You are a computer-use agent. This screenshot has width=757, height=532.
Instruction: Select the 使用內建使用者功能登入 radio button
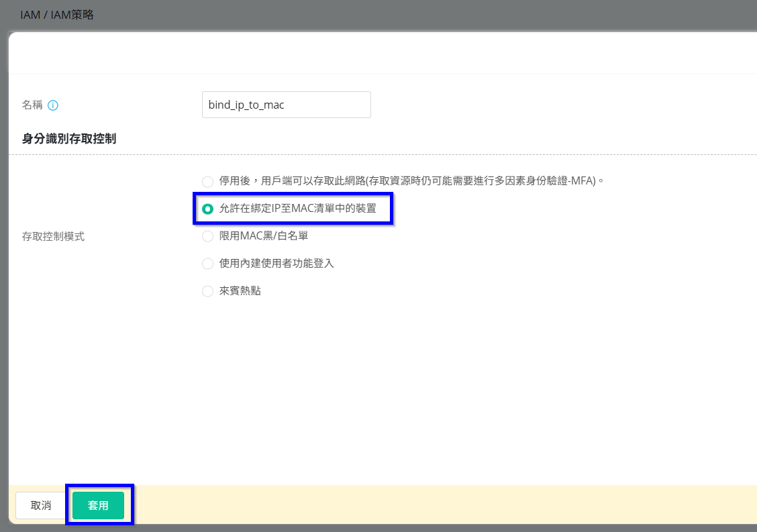207,264
